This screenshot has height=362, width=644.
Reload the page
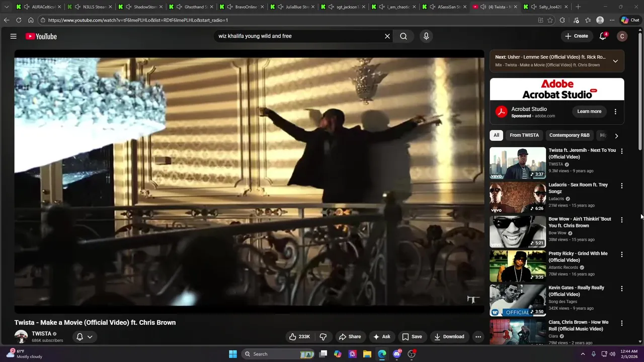coord(19,20)
